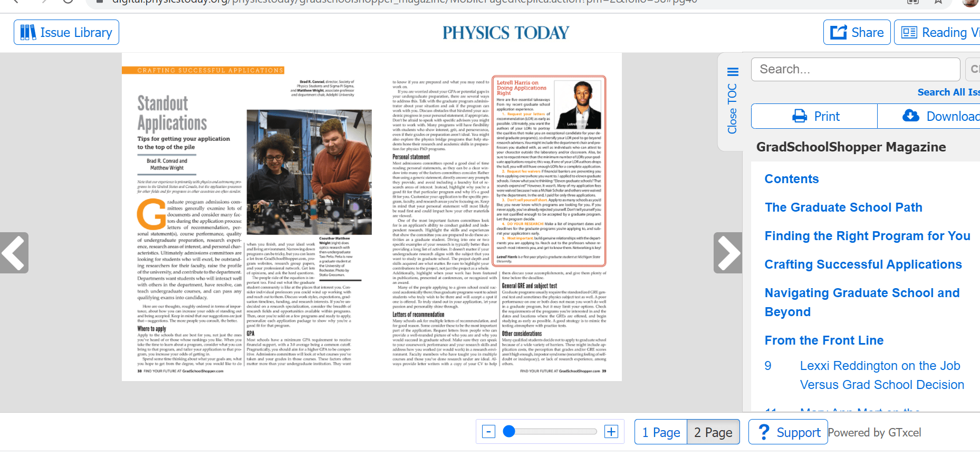Screen dimensions: 980x456
Task: Share this magazine issue
Action: (x=857, y=32)
